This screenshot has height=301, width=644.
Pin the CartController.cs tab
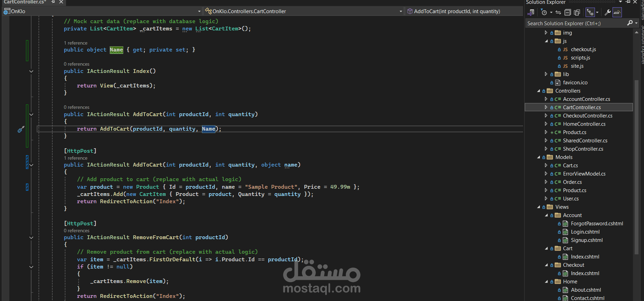click(53, 2)
